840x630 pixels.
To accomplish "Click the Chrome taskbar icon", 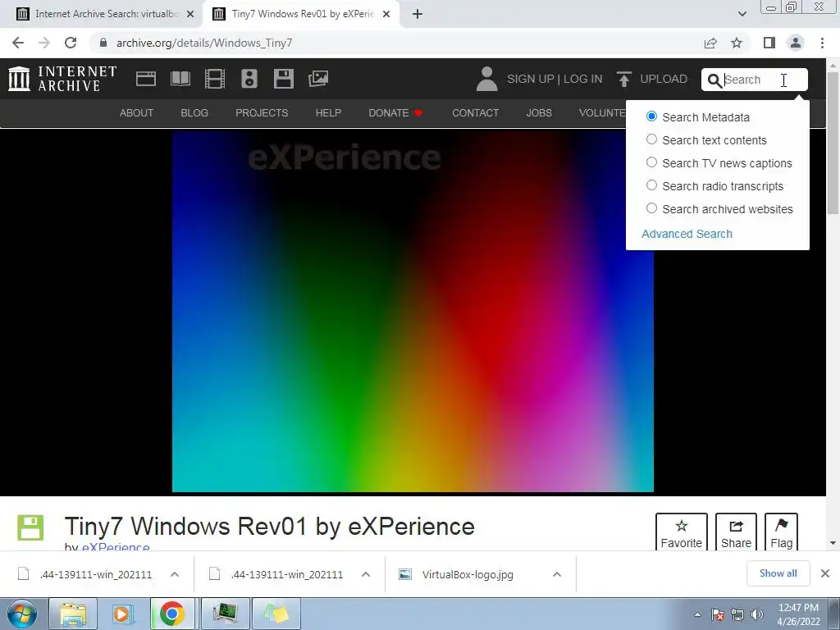I will tap(171, 614).
